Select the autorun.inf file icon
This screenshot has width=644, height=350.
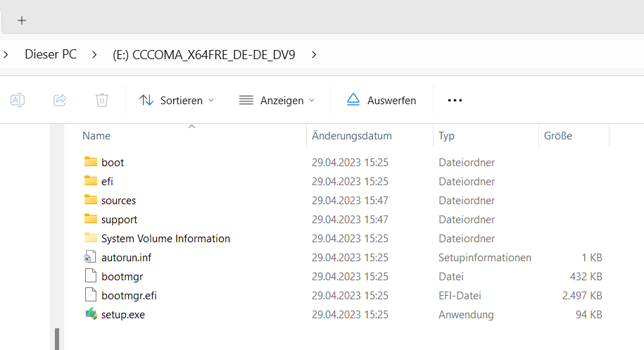(x=90, y=257)
